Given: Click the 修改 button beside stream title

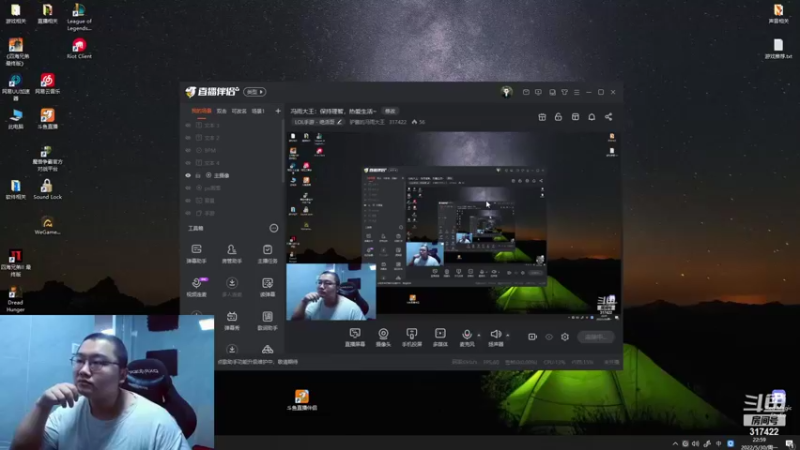Looking at the screenshot, I should point(390,111).
